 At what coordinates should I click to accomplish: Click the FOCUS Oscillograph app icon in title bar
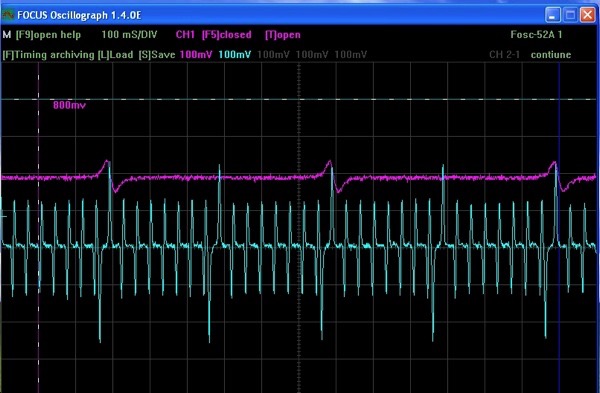pos(8,15)
